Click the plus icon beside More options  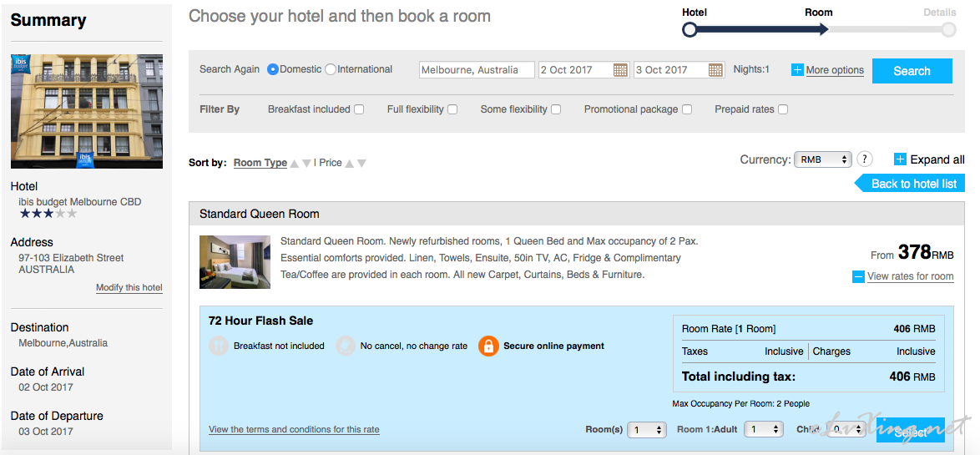tap(797, 70)
